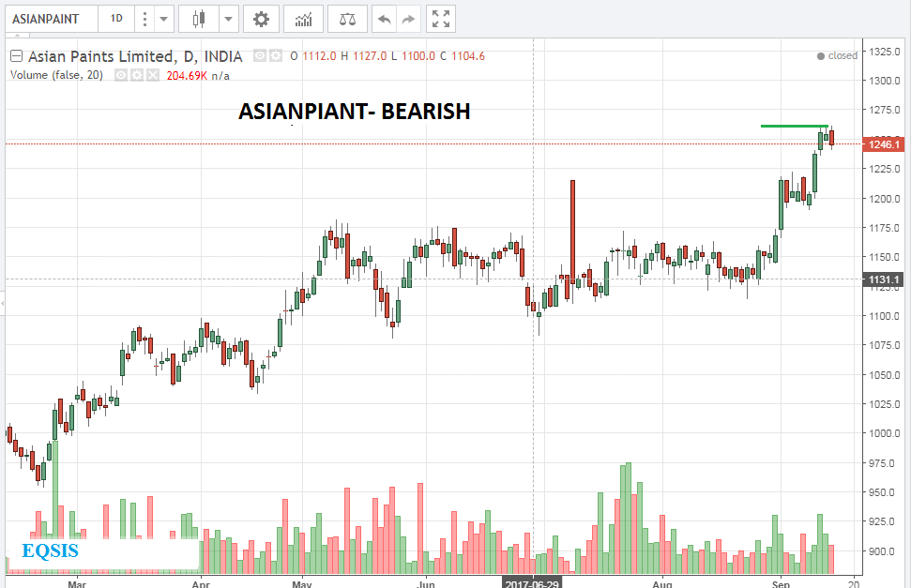The image size is (911, 588).
Task: Click the Compare scales icon
Action: 347,19
